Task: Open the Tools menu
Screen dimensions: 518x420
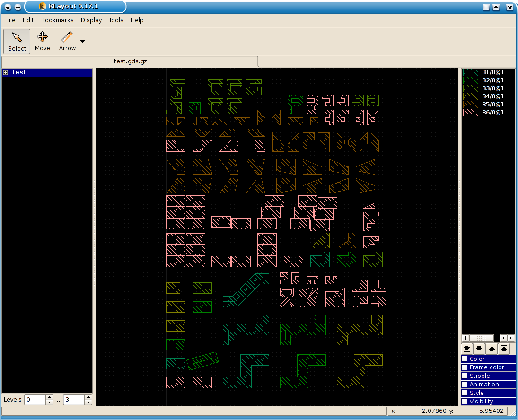Action: point(116,20)
